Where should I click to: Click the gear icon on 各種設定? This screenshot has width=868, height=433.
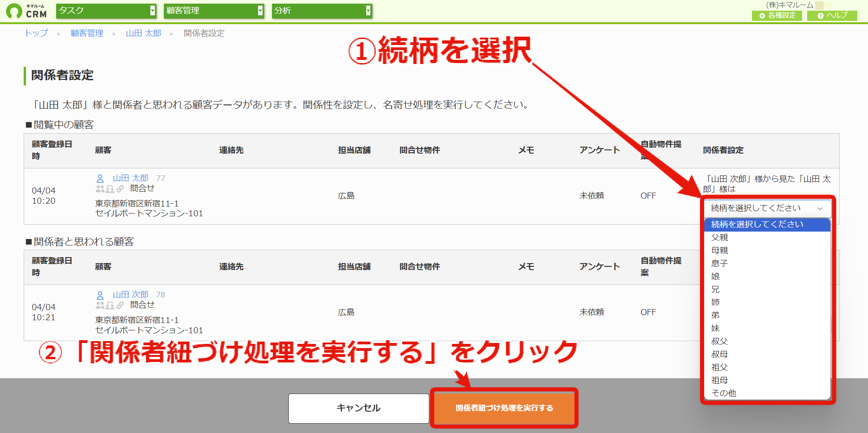point(762,16)
